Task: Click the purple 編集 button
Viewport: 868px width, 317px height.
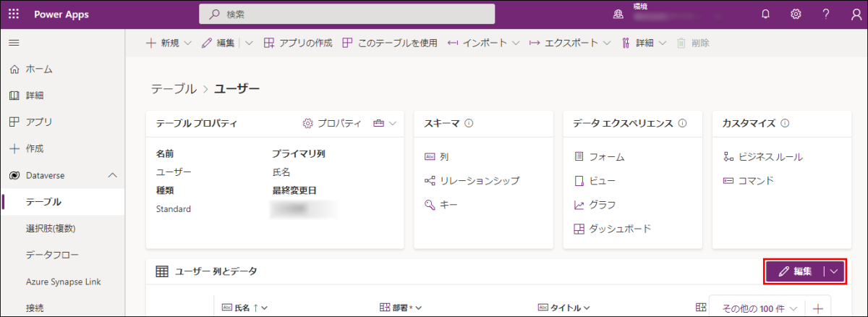Action: 794,271
